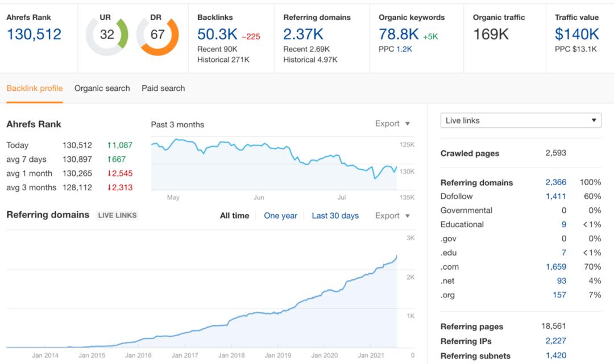Click the $140K traffic value

pyautogui.click(x=576, y=35)
